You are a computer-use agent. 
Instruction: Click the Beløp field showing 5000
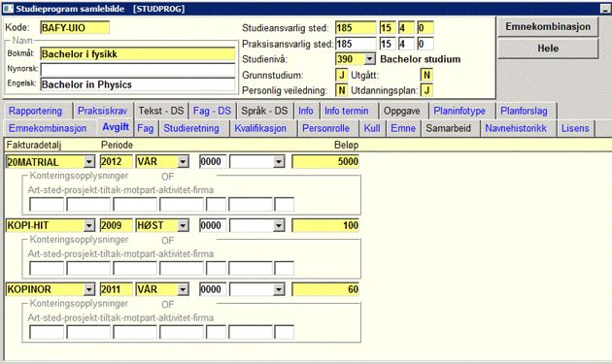click(325, 161)
